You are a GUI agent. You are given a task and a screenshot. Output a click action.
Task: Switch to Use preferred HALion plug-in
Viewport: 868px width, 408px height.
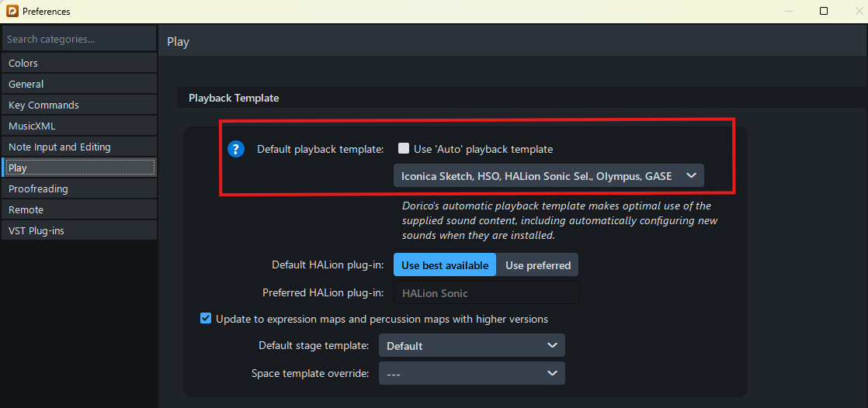537,265
